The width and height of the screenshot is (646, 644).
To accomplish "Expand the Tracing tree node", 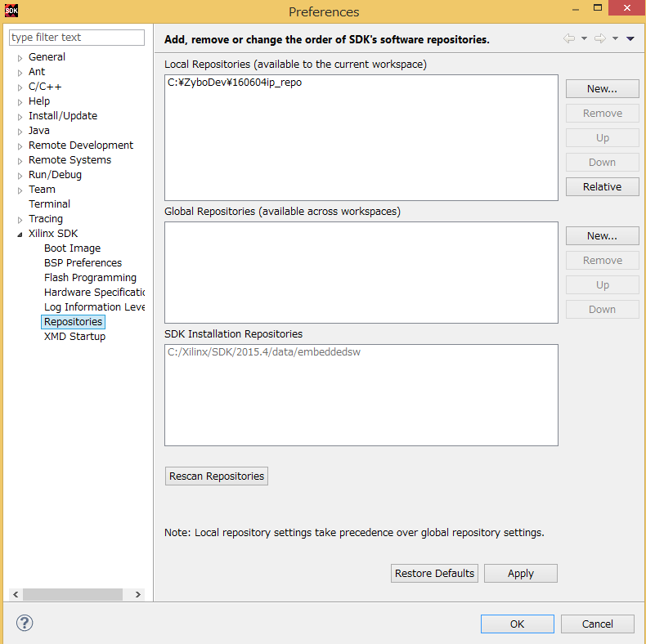I will tap(20, 220).
